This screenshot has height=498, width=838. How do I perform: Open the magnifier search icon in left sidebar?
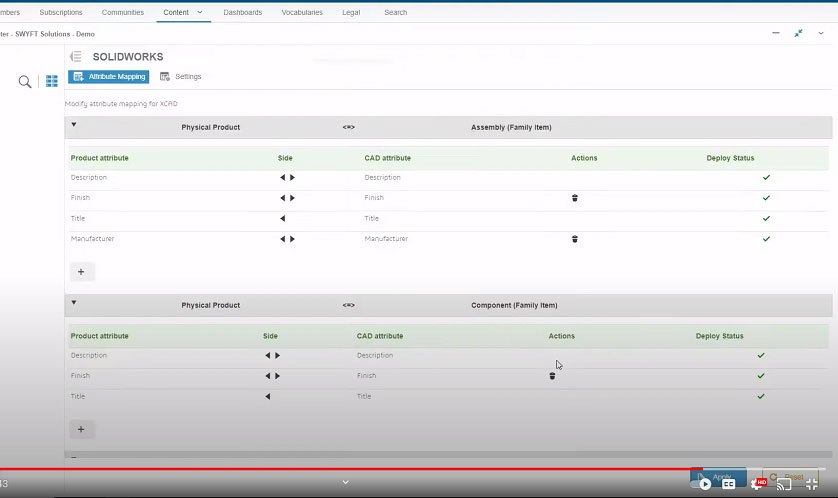(x=25, y=82)
